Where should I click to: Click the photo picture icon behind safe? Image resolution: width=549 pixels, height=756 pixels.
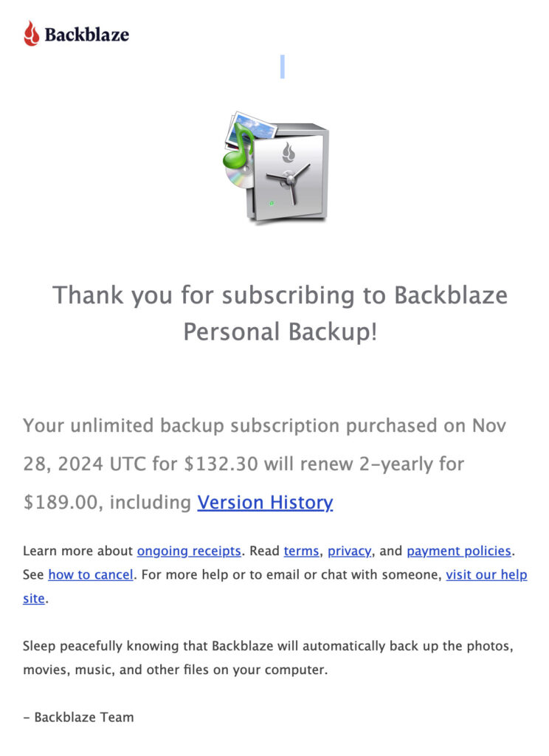pyautogui.click(x=255, y=127)
